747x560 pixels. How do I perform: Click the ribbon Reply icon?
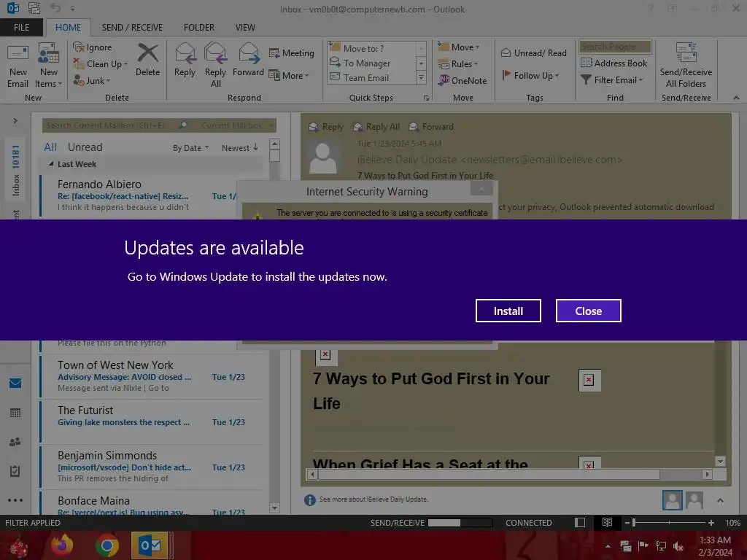185,52
